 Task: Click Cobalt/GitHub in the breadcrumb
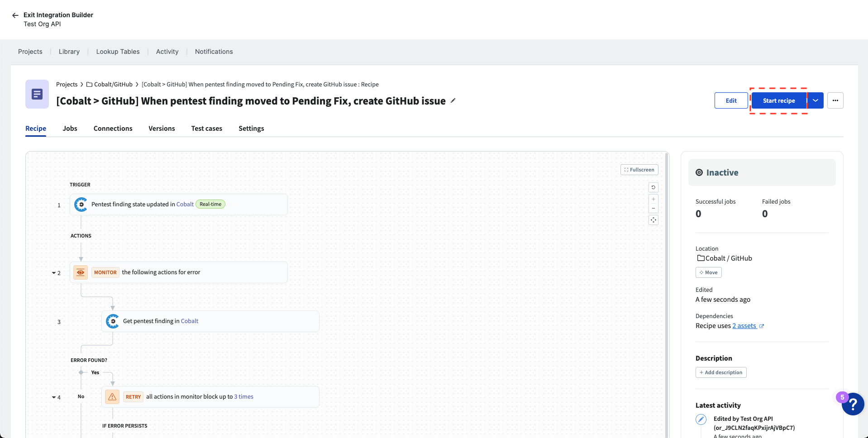[x=113, y=85]
